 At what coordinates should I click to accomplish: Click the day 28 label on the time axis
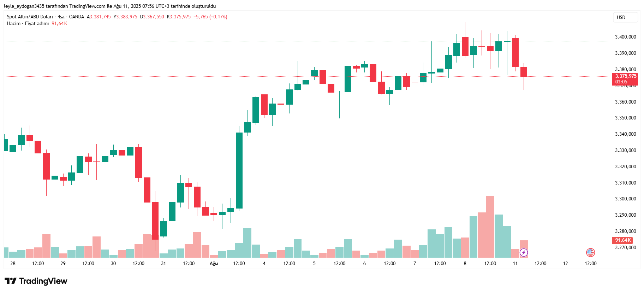pos(13,263)
